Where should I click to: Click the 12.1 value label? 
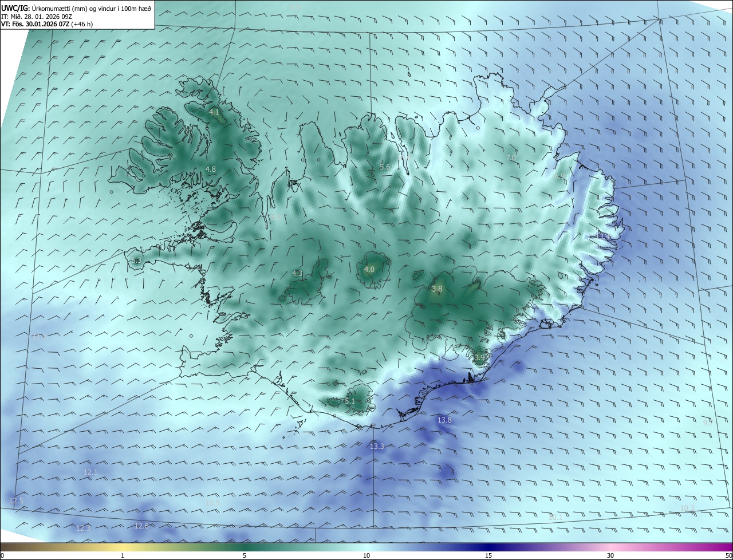[90, 472]
